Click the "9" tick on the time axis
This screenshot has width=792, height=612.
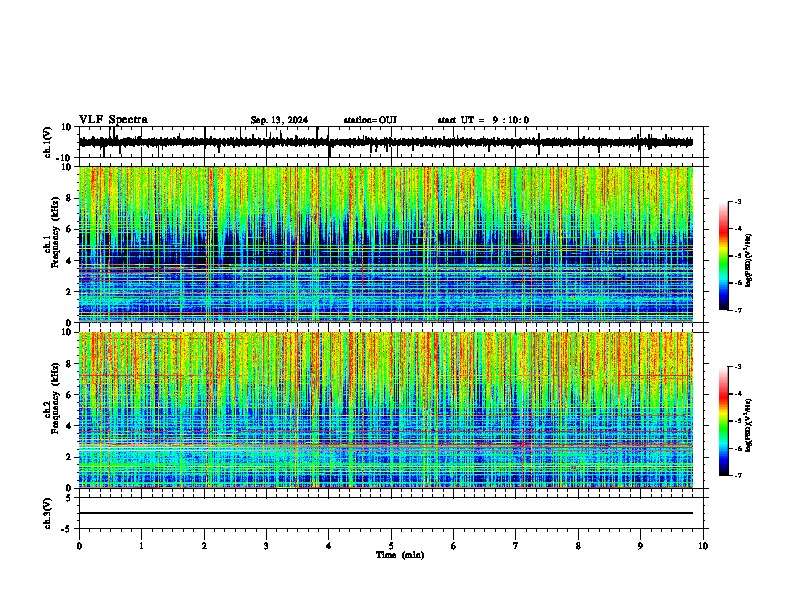(640, 546)
